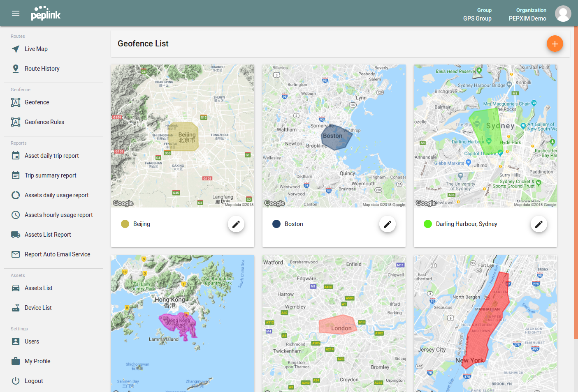Viewport: 578px width, 392px height.
Task: Click the orange add geofence button
Action: 555,44
